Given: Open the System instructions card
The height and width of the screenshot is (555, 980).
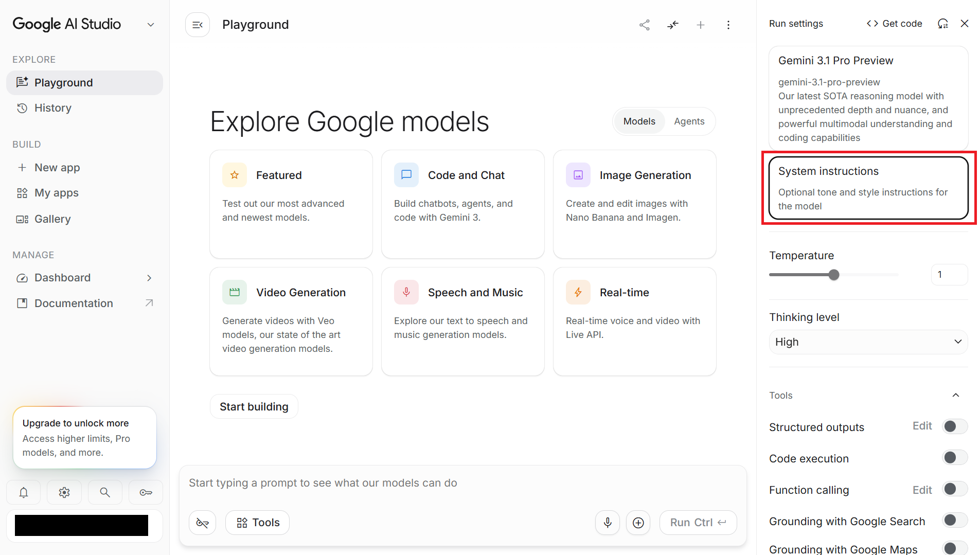Looking at the screenshot, I should (868, 188).
